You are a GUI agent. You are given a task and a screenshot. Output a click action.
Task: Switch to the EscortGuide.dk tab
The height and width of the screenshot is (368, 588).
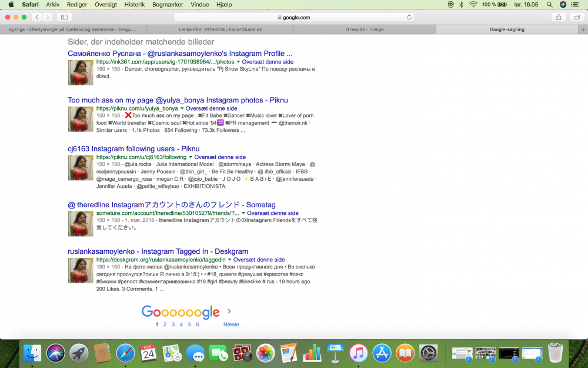tap(220, 29)
